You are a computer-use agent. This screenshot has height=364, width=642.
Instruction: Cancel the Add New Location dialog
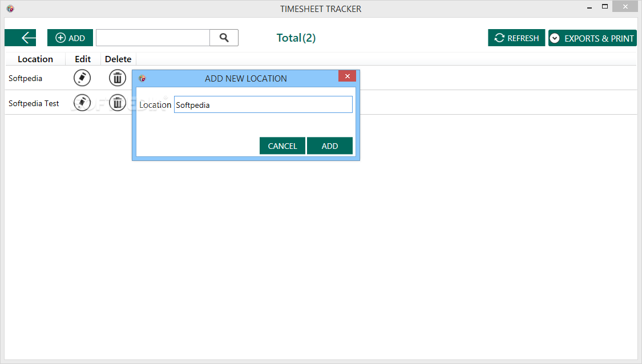[282, 145]
